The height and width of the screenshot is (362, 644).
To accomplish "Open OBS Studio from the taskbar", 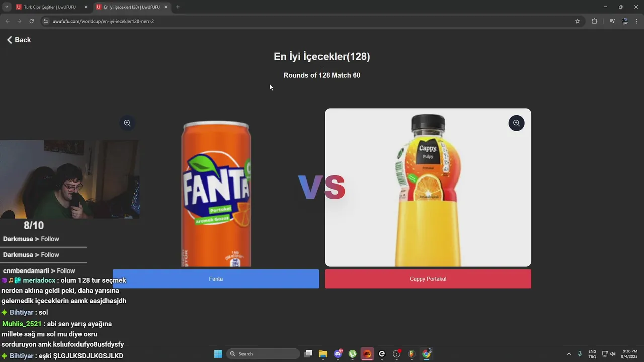I will pyautogui.click(x=397, y=354).
